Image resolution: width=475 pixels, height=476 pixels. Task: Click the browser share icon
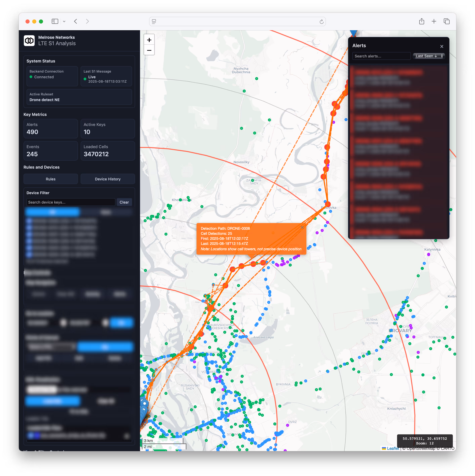coord(421,21)
